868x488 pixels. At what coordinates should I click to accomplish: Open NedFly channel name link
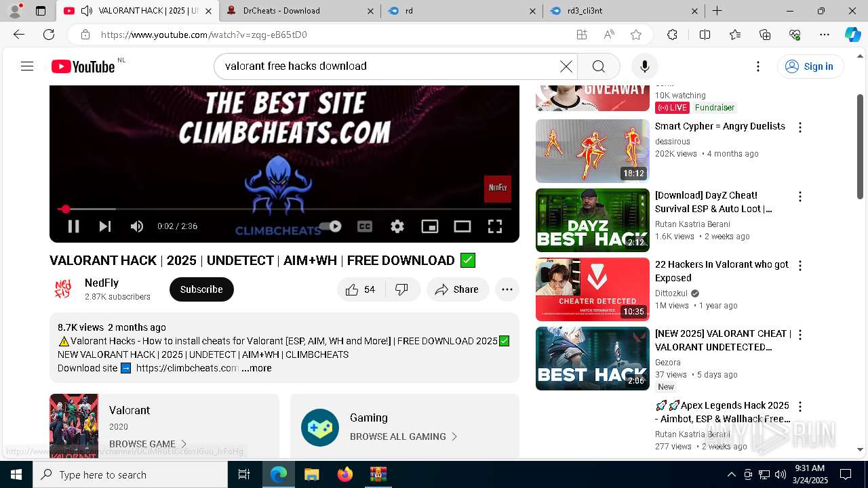(102, 283)
